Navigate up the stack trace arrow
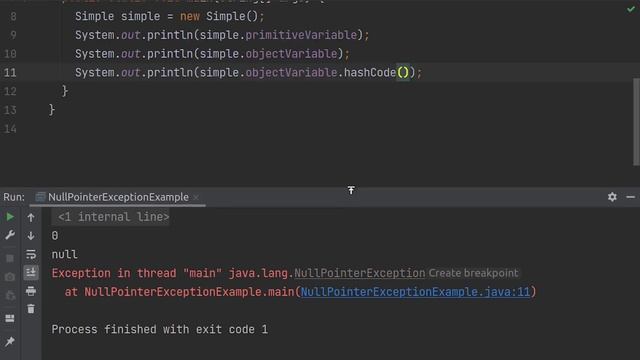The height and width of the screenshot is (360, 640). (x=31, y=218)
